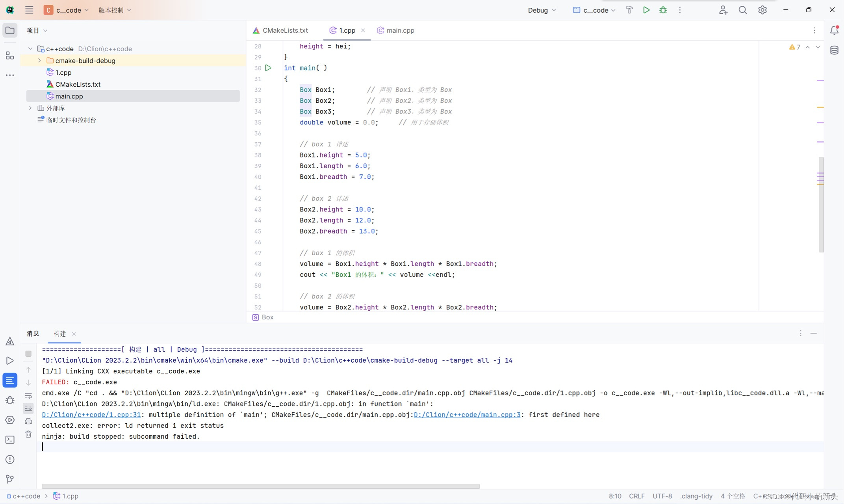Click c++code breadcrumb in status bar

click(x=23, y=496)
